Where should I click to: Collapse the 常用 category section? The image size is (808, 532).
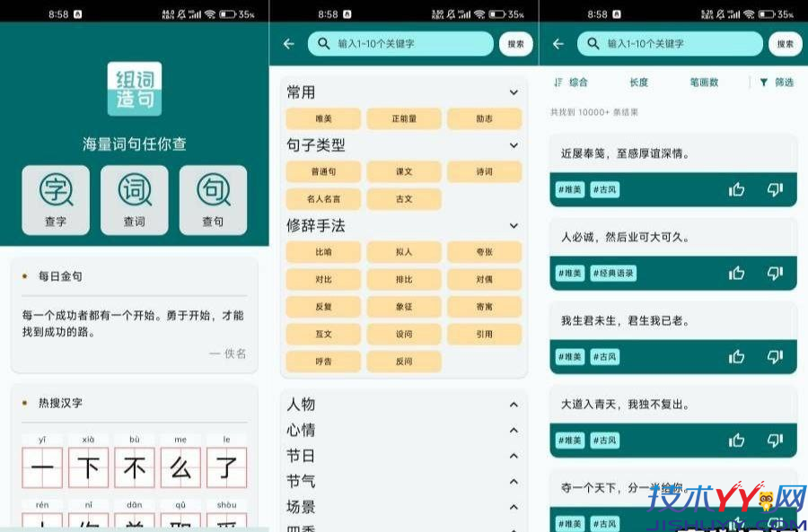(x=514, y=92)
